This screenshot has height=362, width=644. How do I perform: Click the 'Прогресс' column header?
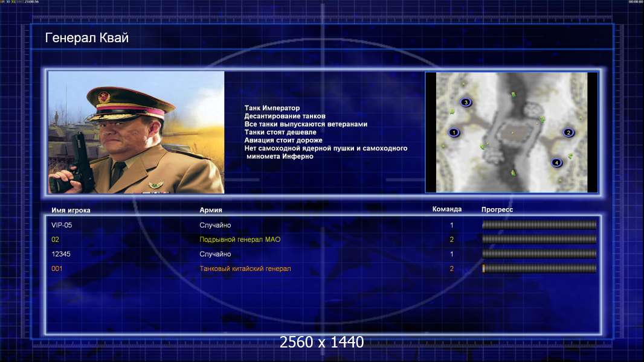point(497,209)
